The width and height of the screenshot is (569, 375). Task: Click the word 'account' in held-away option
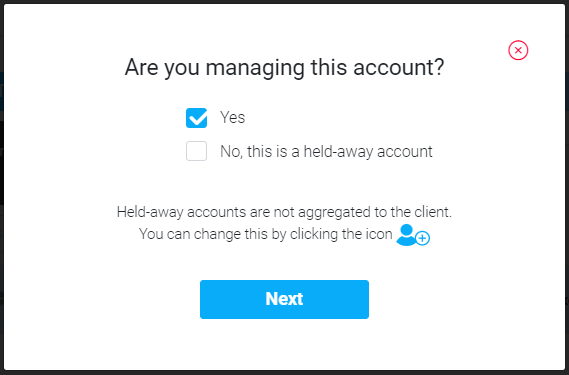point(405,152)
